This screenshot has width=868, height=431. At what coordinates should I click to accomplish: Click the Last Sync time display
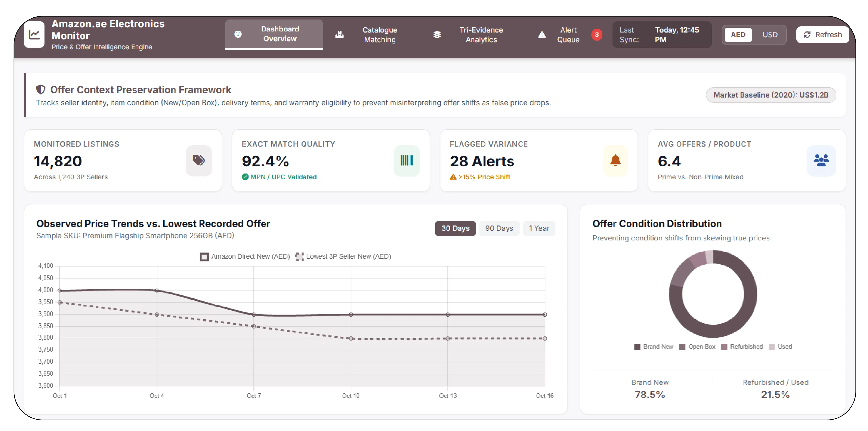pyautogui.click(x=662, y=35)
